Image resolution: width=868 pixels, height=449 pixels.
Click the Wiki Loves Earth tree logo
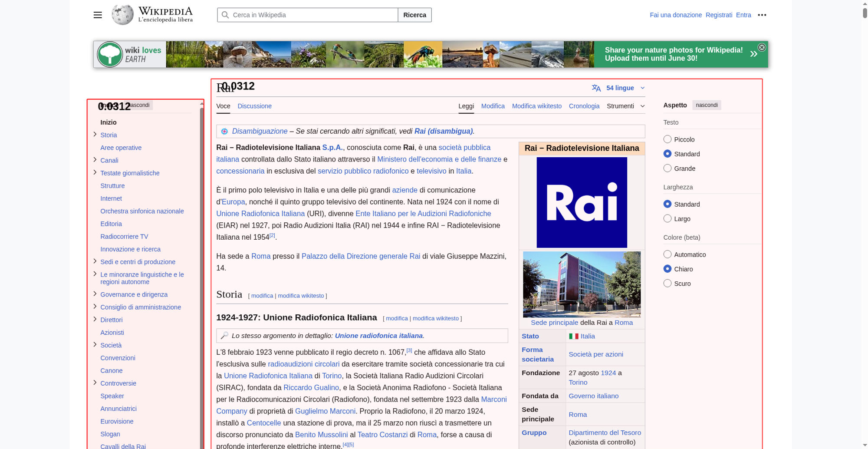click(110, 54)
